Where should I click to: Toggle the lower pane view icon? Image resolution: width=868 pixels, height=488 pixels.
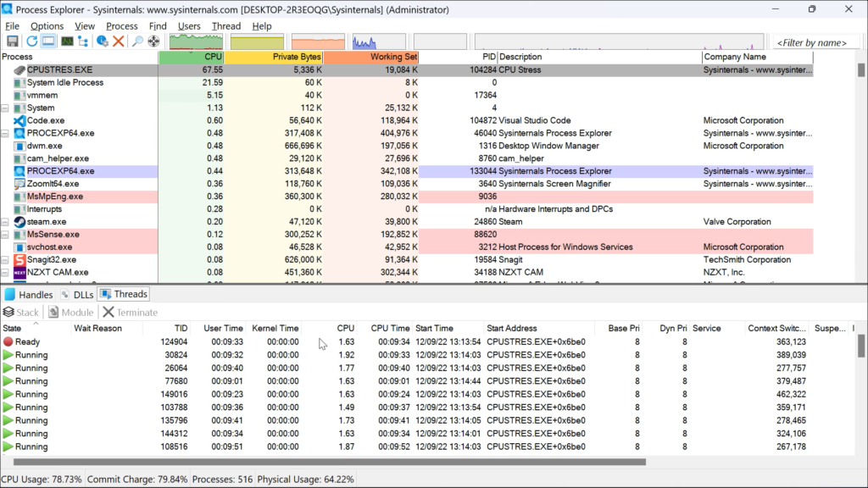click(x=48, y=41)
